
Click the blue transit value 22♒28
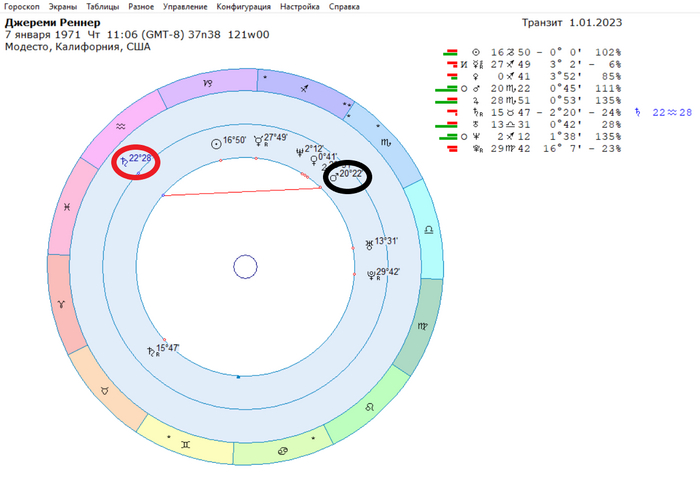(x=672, y=113)
